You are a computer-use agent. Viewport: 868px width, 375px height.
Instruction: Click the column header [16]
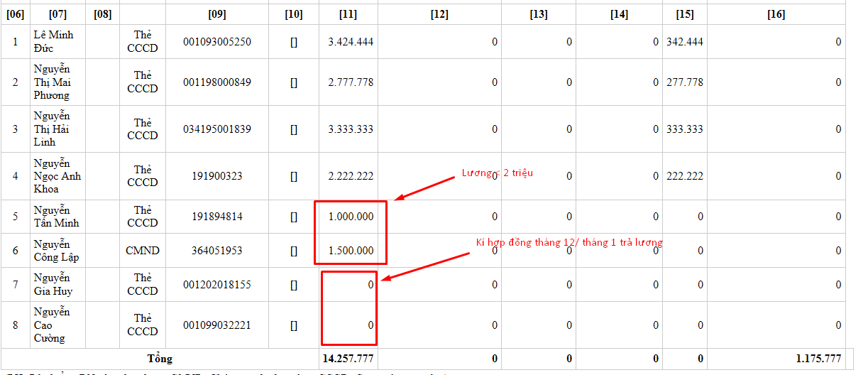776,14
